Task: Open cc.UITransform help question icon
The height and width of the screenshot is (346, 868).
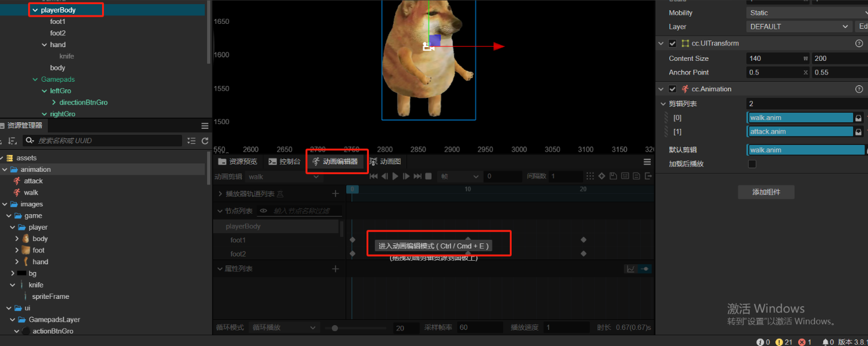Action: (859, 44)
